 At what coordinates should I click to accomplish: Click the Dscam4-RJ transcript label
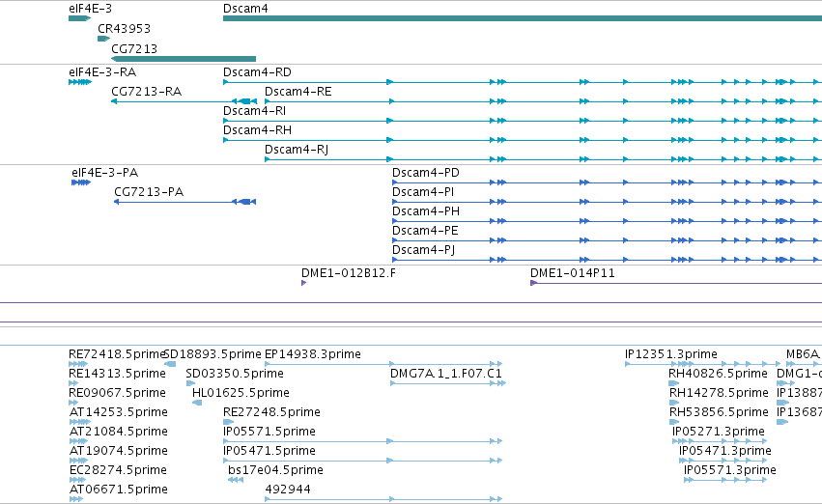[297, 150]
